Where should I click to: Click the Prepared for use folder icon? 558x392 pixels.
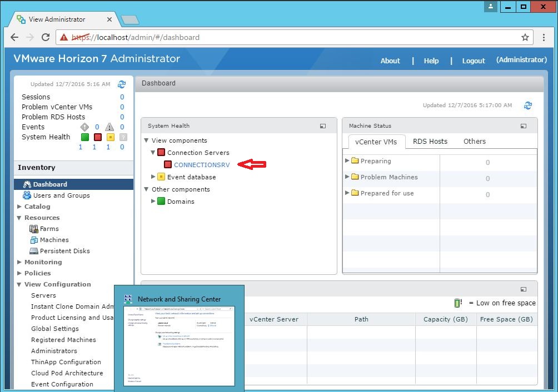coord(355,192)
